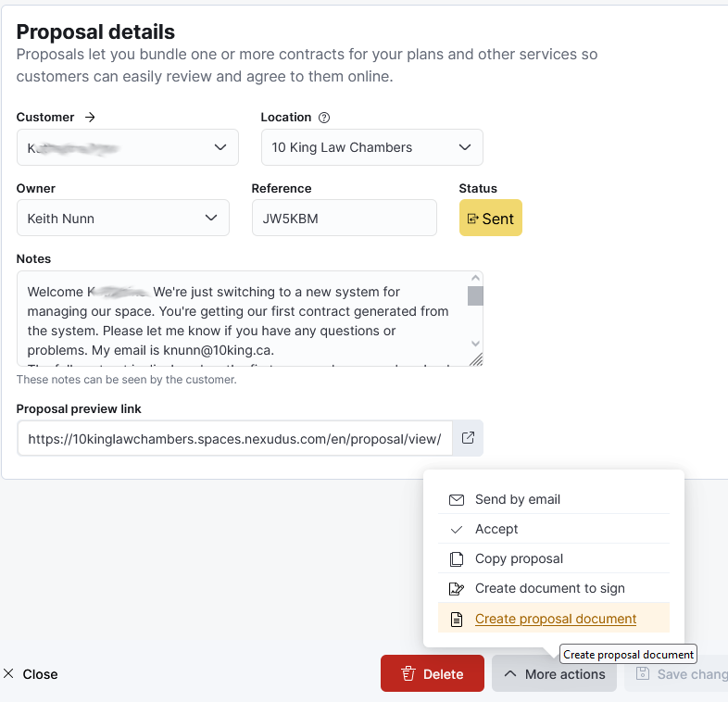728x702 pixels.
Task: Click the envelope icon for Send by email
Action: pos(457,499)
